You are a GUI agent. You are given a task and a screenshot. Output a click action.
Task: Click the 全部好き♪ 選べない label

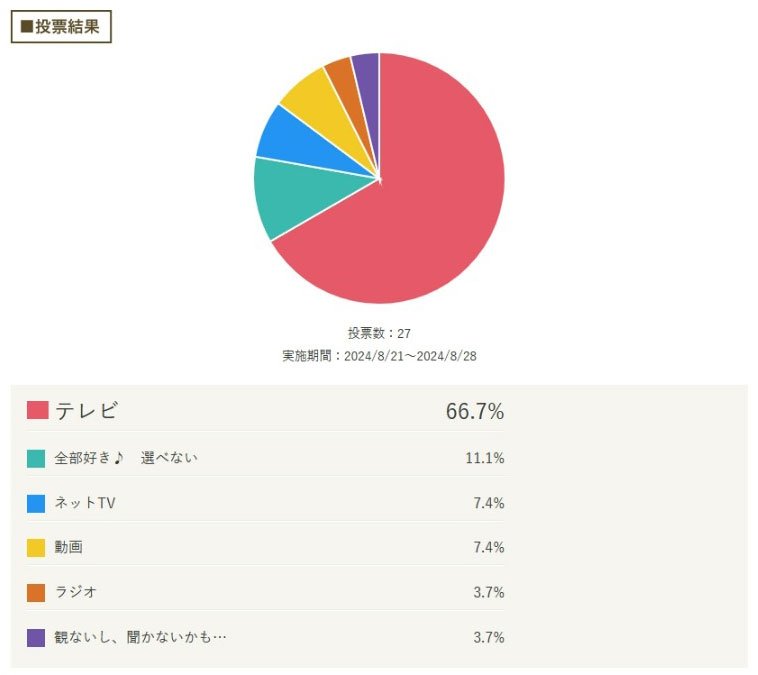[126, 458]
